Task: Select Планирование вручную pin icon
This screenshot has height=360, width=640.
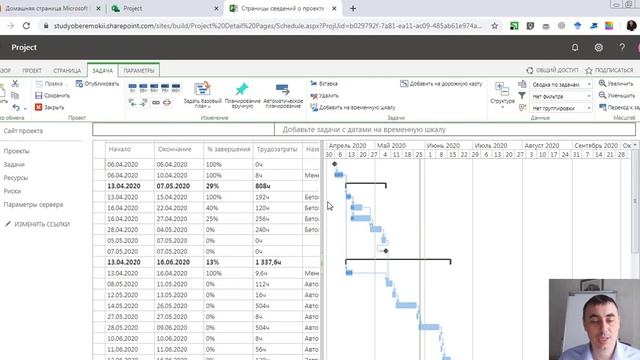Action: point(242,89)
